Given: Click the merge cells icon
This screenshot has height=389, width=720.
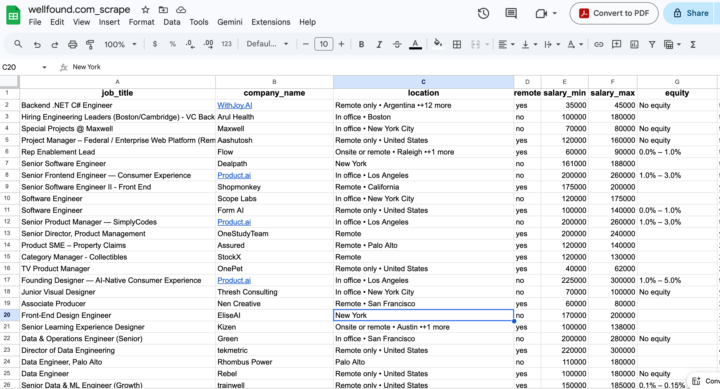Looking at the screenshot, I should [475, 45].
